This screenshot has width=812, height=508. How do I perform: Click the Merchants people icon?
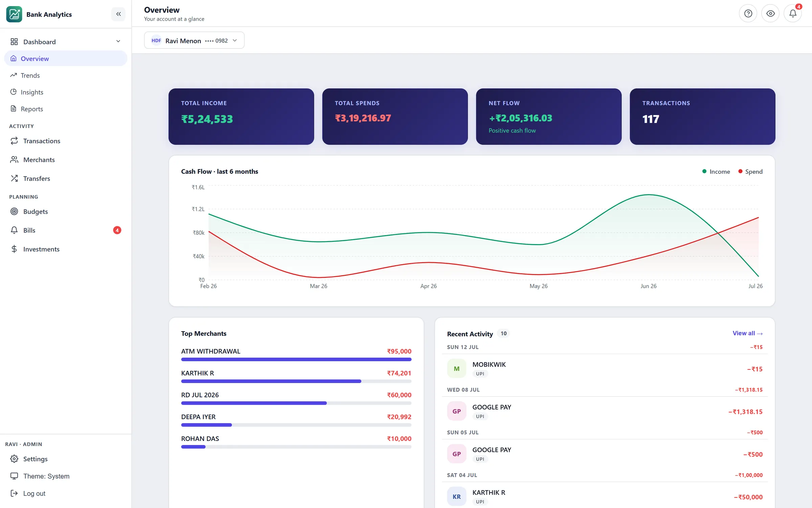pyautogui.click(x=14, y=160)
